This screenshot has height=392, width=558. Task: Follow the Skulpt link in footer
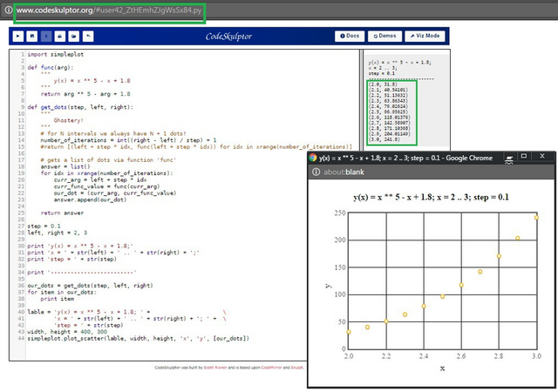(296, 368)
